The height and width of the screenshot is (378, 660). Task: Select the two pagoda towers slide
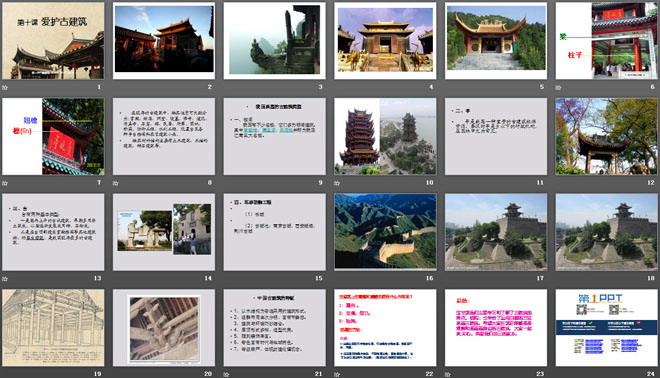(x=385, y=136)
